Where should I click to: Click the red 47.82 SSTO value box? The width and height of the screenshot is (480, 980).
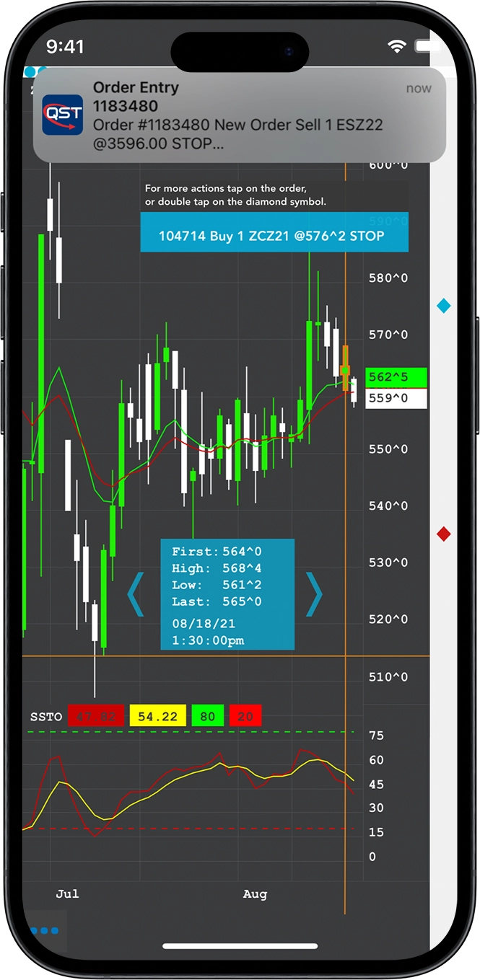click(x=96, y=716)
